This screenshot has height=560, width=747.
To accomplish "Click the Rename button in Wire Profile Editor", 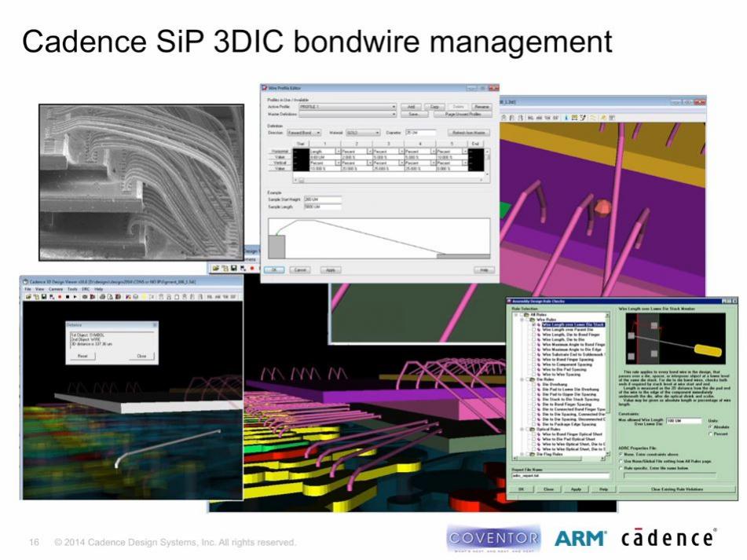I will pos(482,107).
